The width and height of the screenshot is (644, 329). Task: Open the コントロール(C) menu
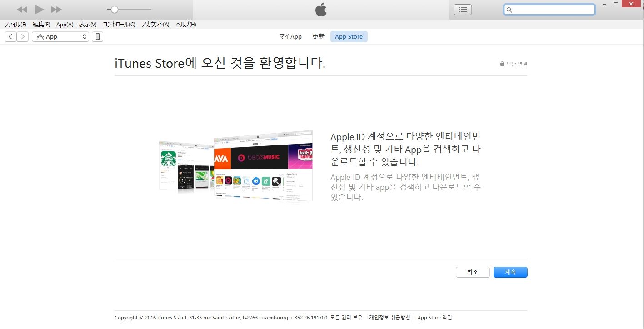(119, 25)
